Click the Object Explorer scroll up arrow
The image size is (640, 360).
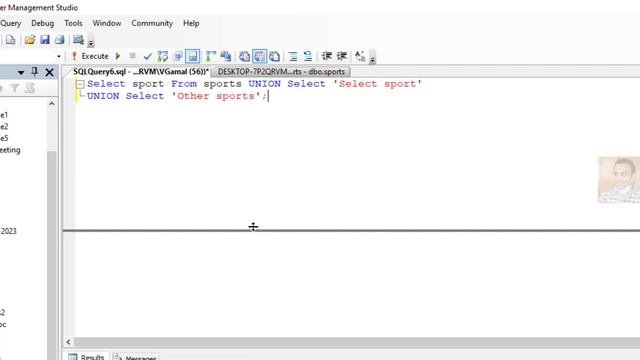click(x=51, y=104)
